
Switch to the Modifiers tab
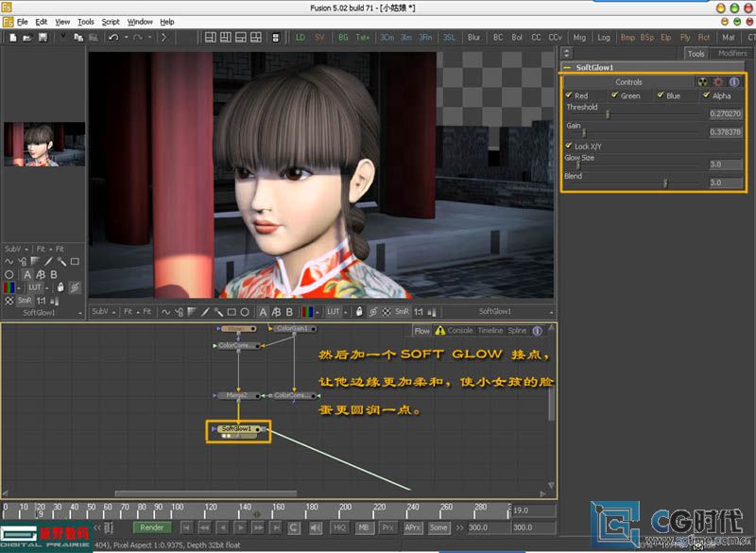click(x=732, y=54)
